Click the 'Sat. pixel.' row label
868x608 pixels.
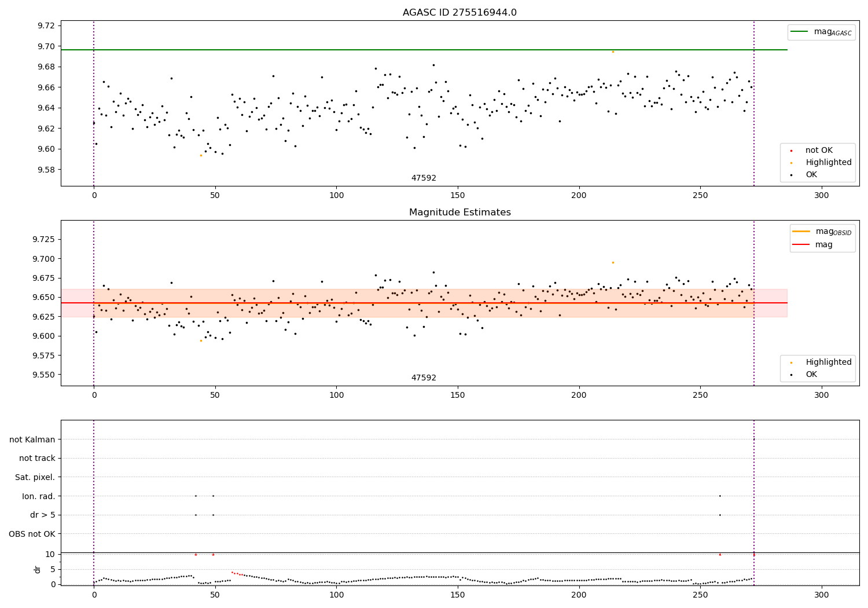35,477
